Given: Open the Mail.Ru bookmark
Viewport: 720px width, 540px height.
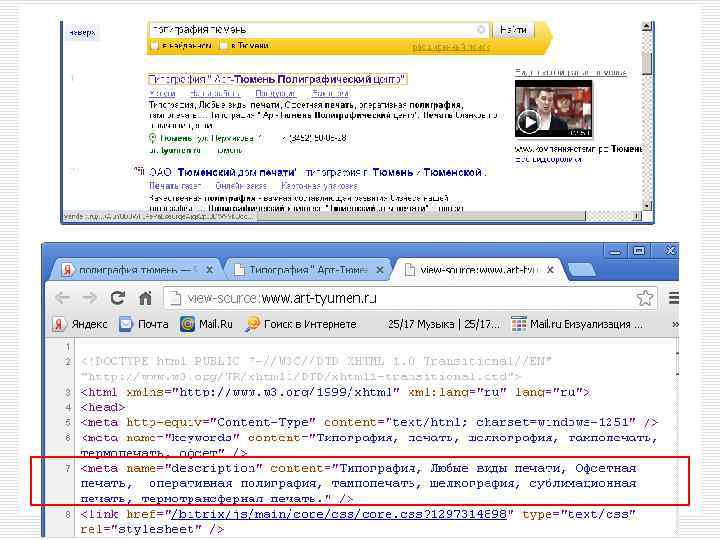Looking at the screenshot, I should (206, 324).
